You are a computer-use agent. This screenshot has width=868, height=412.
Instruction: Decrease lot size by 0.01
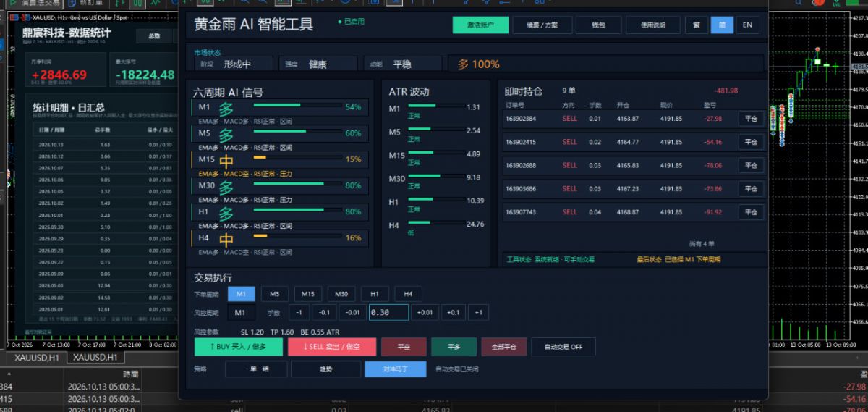(x=353, y=313)
